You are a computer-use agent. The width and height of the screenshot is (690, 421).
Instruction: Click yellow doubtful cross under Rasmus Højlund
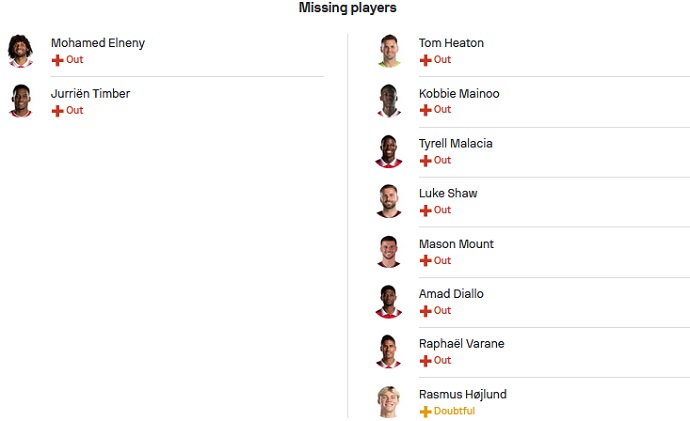426,411
